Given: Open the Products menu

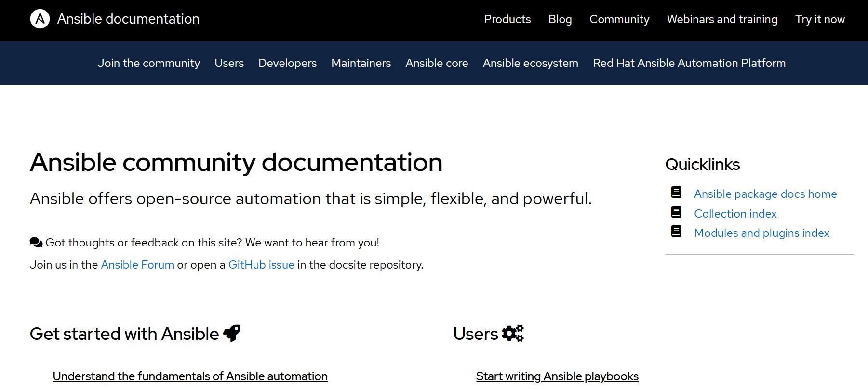Looking at the screenshot, I should [x=507, y=19].
